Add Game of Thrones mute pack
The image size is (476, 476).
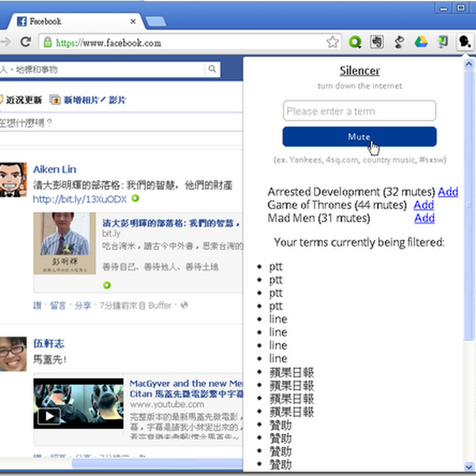pos(424,205)
